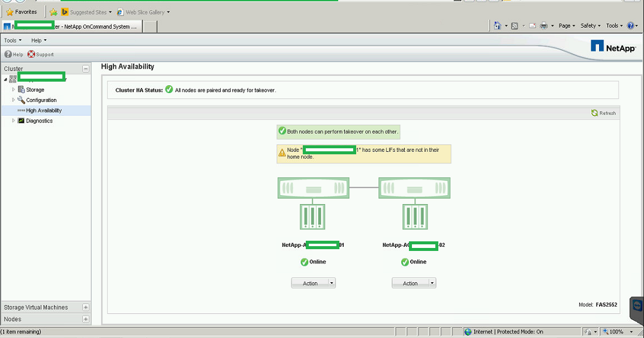Select the NetApp OnCommand System browser tab

(x=72, y=26)
